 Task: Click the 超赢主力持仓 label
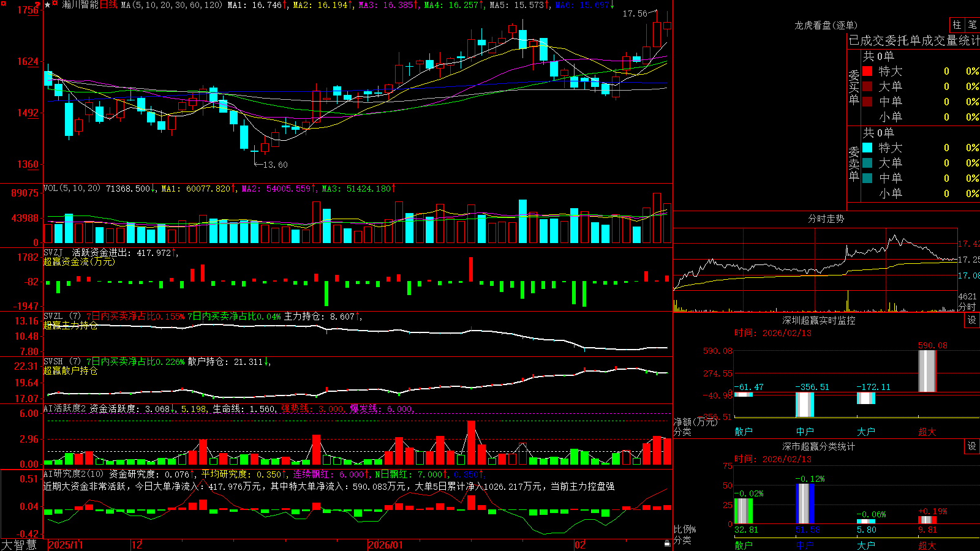coord(70,325)
